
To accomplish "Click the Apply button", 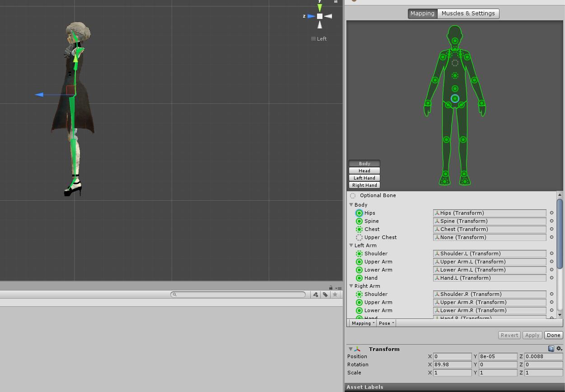I will click(x=532, y=335).
